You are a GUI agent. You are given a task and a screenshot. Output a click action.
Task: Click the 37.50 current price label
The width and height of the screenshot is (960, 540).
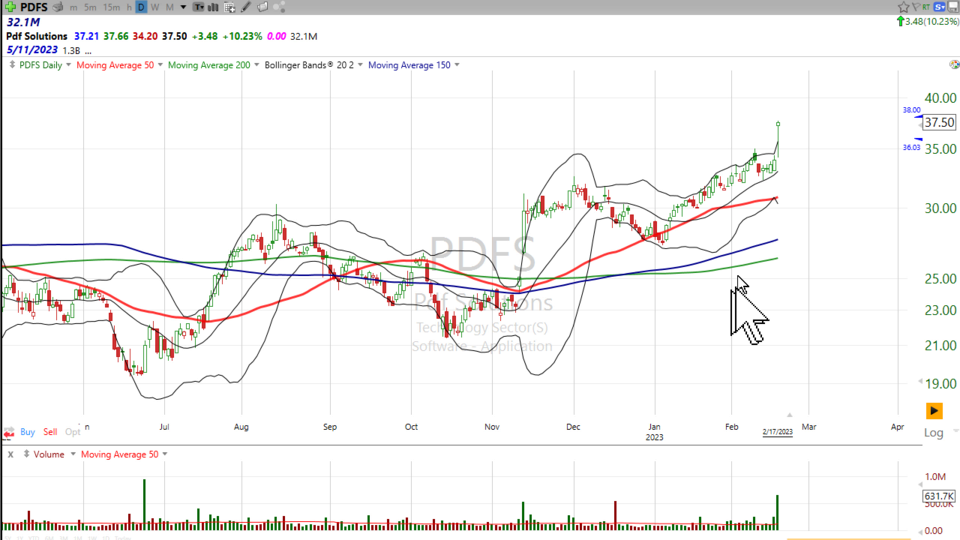pyautogui.click(x=939, y=122)
